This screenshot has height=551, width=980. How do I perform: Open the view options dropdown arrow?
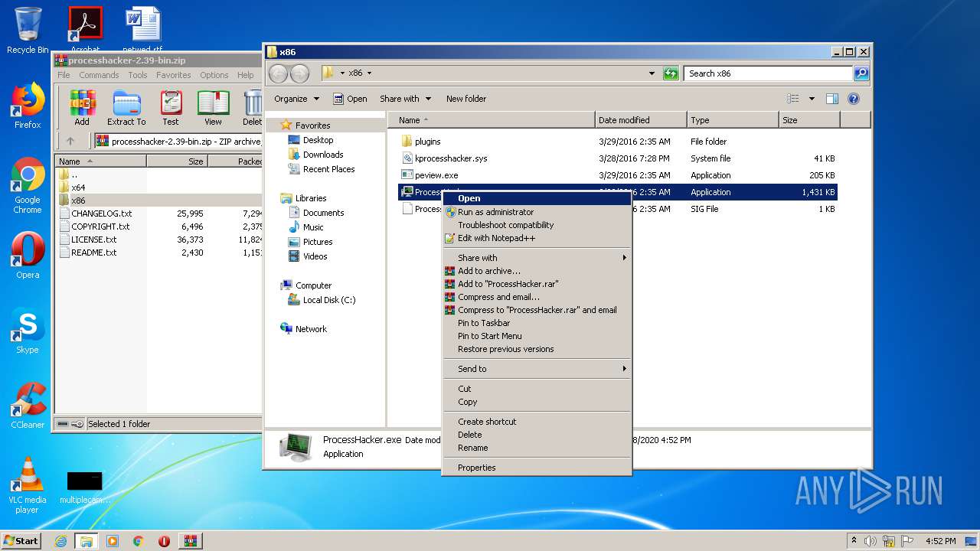[812, 99]
